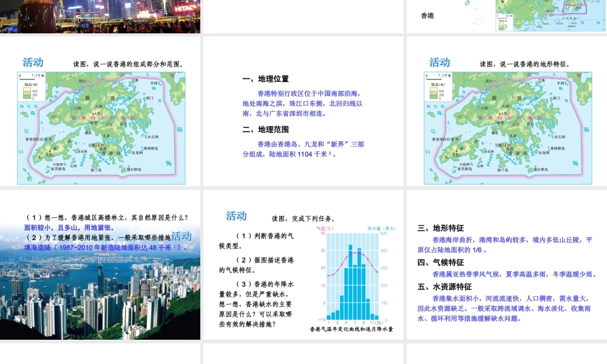Select the heading 二、地理范围

click(266, 130)
